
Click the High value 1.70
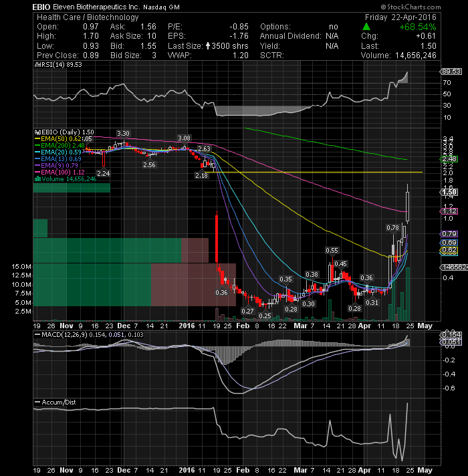[91, 36]
